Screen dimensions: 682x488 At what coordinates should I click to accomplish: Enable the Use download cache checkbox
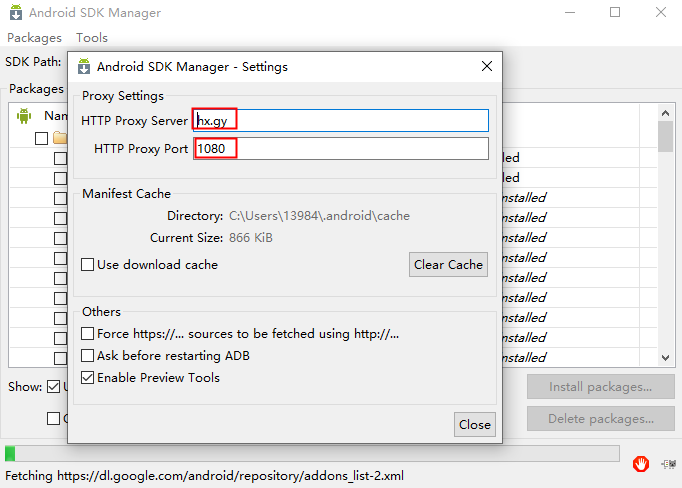[87, 264]
